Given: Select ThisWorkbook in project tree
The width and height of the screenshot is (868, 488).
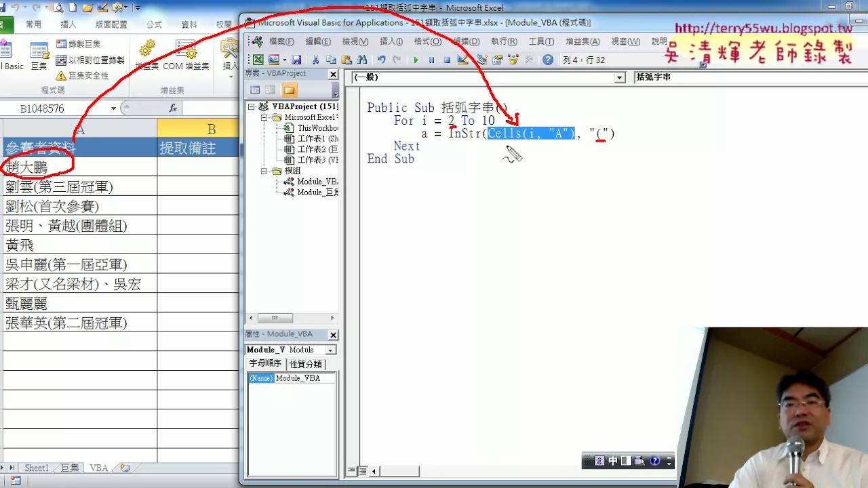Looking at the screenshot, I should tap(312, 128).
